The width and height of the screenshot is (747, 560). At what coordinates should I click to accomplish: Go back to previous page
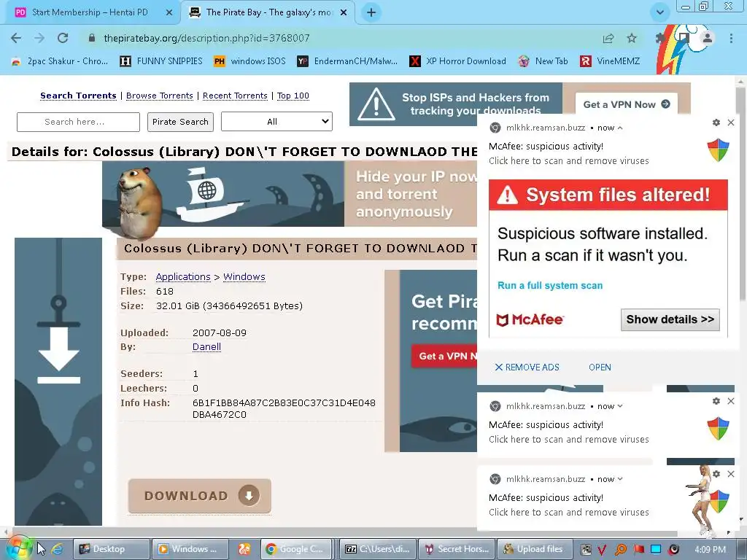click(x=16, y=38)
